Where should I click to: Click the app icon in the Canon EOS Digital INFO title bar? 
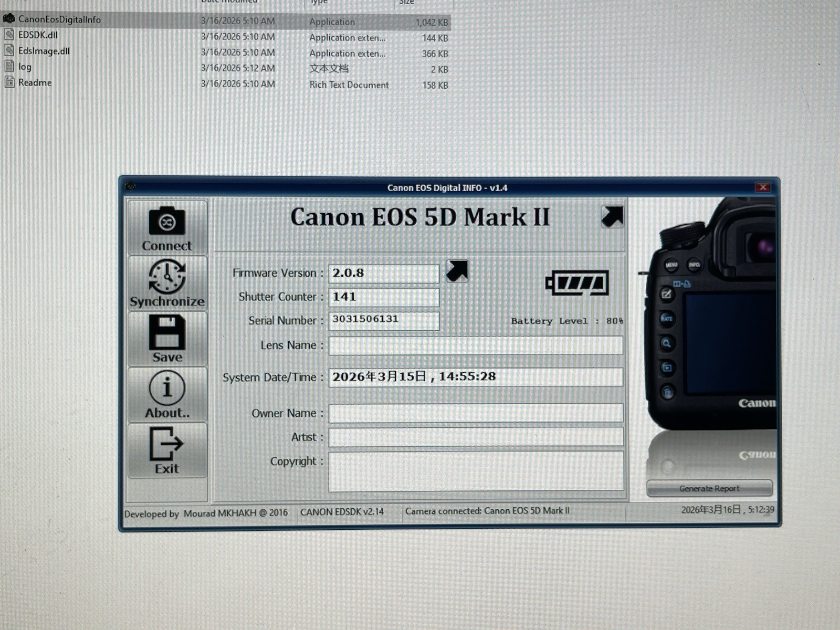130,186
